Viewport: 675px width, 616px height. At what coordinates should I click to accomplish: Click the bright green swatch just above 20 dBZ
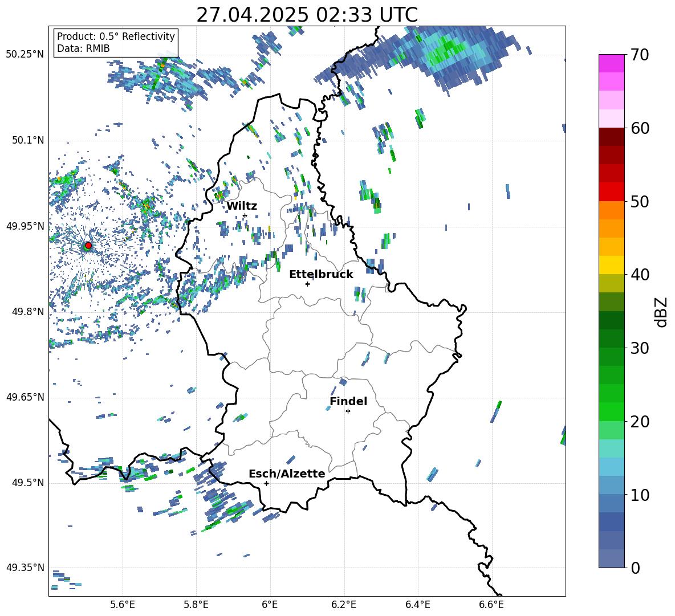(612, 411)
